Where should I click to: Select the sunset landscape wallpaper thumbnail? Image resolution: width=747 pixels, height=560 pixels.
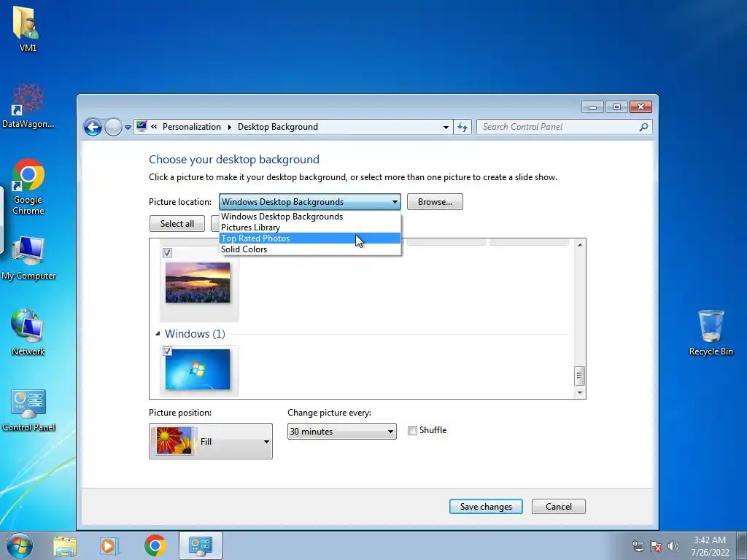(x=198, y=282)
